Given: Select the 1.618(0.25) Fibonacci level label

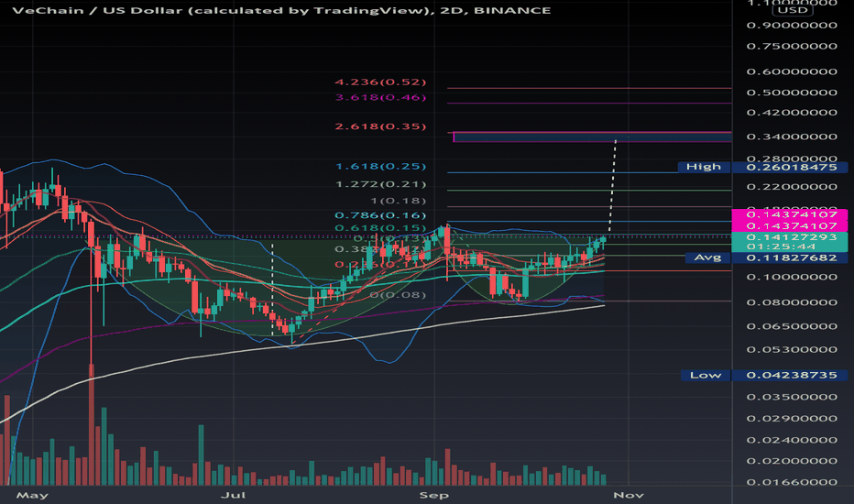Looking at the screenshot, I should [380, 166].
